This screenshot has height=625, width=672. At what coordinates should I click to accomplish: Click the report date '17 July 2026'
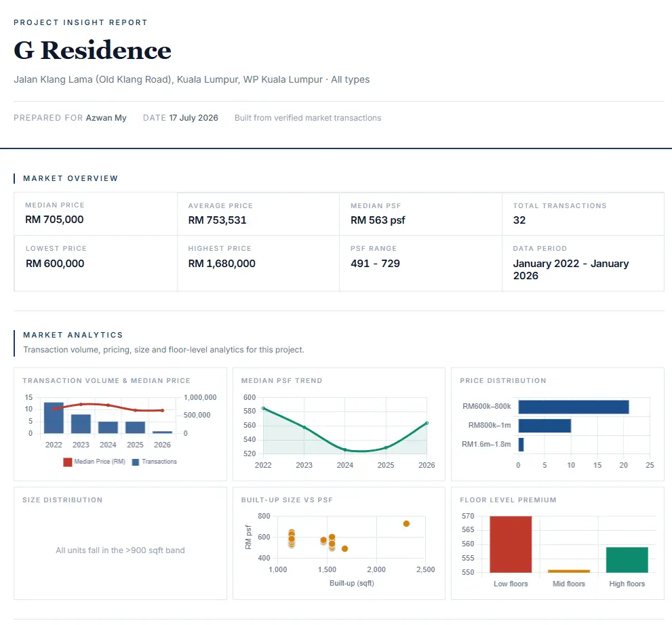point(193,118)
